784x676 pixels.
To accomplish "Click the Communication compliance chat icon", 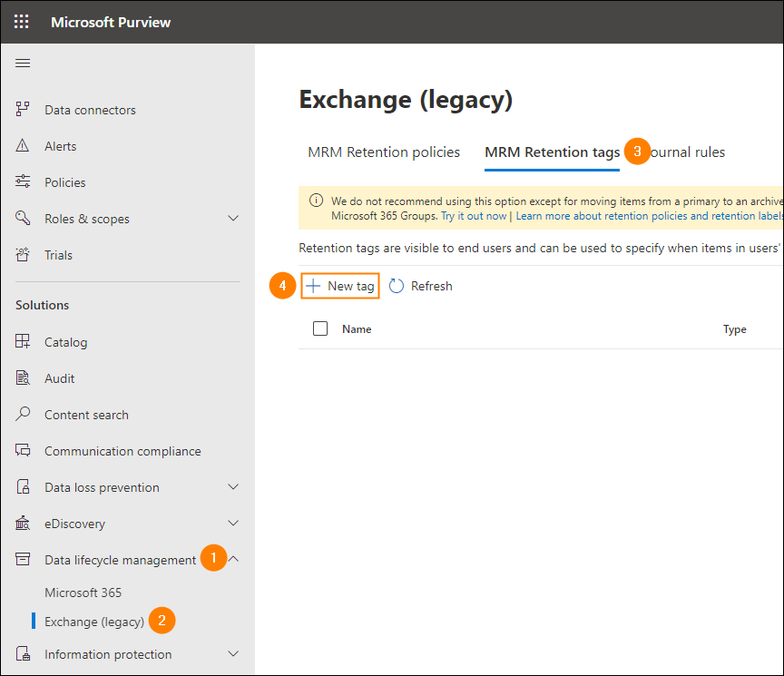I will pos(23,450).
